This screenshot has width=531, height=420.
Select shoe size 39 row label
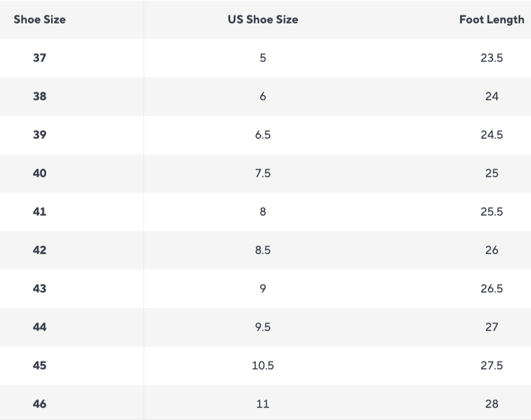point(40,135)
